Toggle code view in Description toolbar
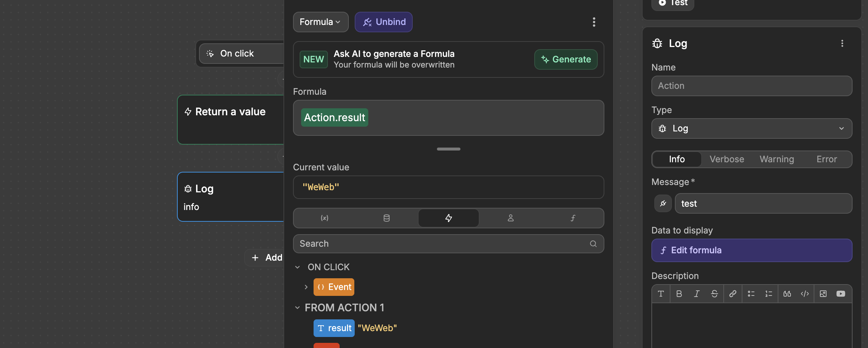This screenshot has width=868, height=348. click(805, 294)
